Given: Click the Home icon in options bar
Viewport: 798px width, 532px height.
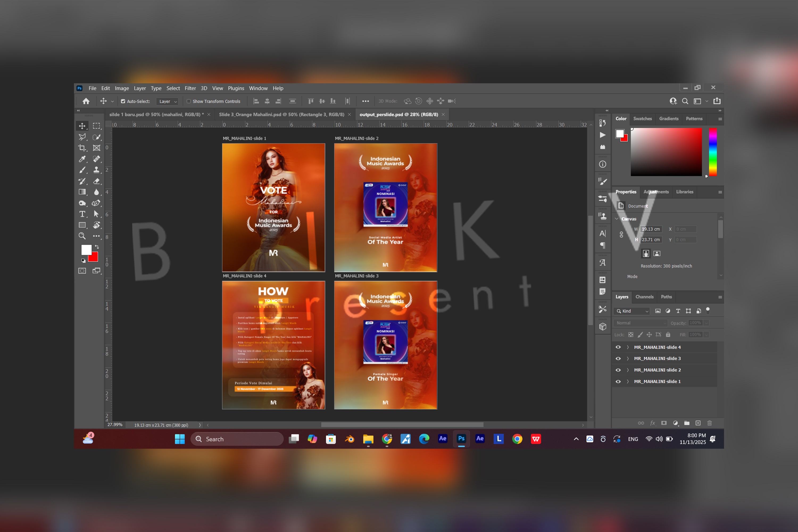Looking at the screenshot, I should point(86,101).
